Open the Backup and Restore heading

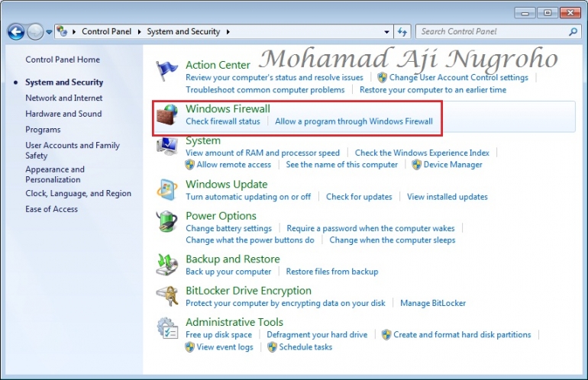232,259
